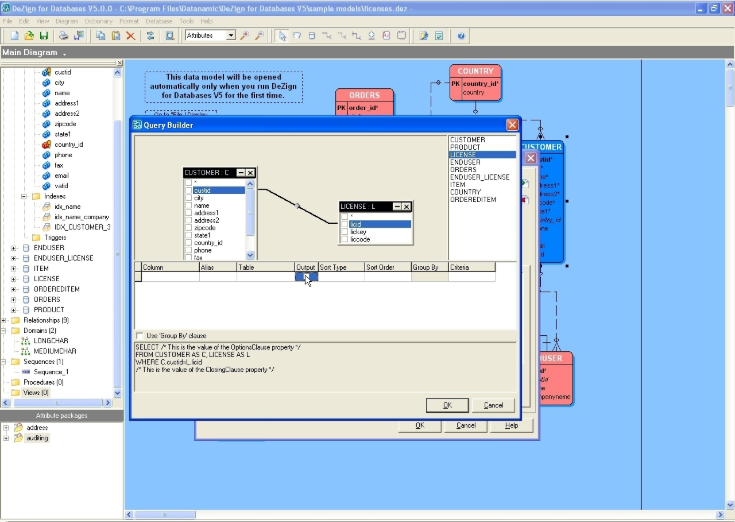
Task: Click Cancel in the Query Builder dialog
Action: tap(493, 405)
